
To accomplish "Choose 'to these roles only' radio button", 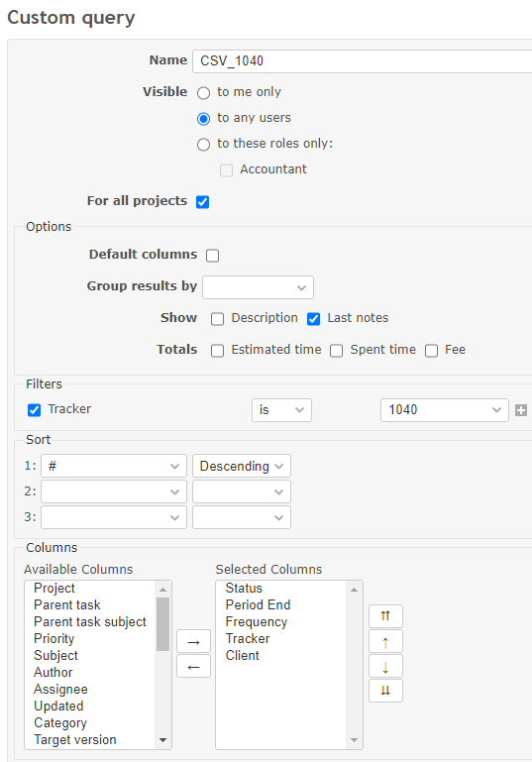I will coord(203,145).
